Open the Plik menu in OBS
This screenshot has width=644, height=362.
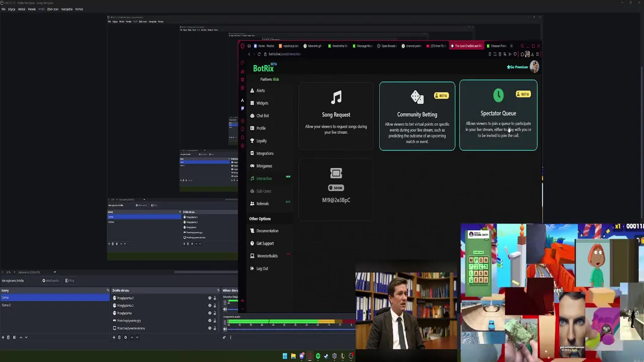click(x=4, y=9)
